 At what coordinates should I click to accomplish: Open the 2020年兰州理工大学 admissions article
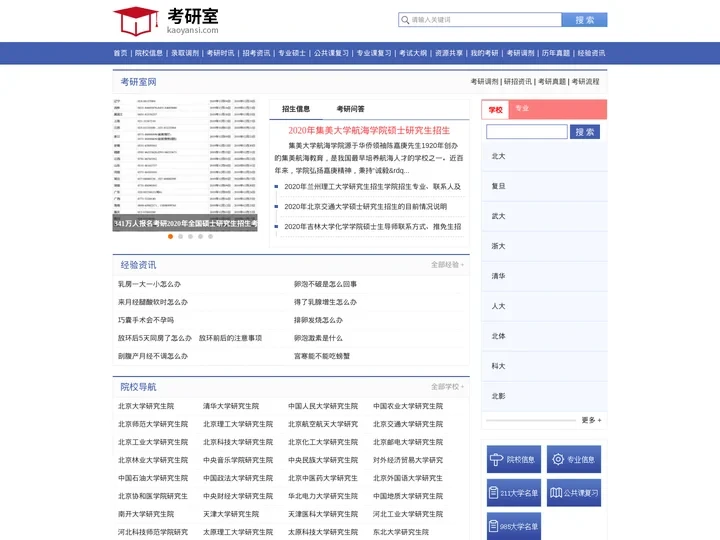pos(372,187)
